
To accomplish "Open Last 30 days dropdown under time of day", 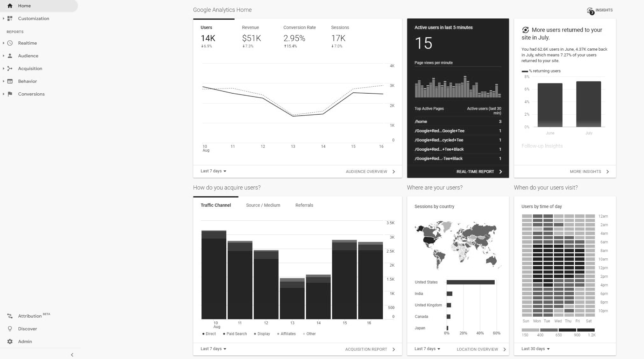I will [x=535, y=349].
